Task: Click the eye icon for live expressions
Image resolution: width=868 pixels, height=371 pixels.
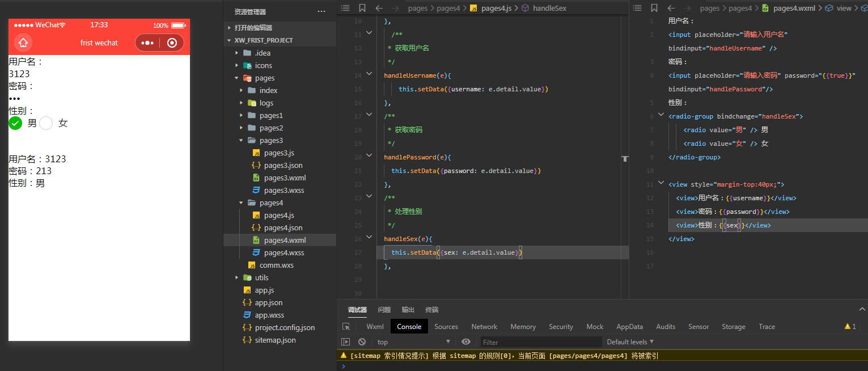Action: point(466,342)
